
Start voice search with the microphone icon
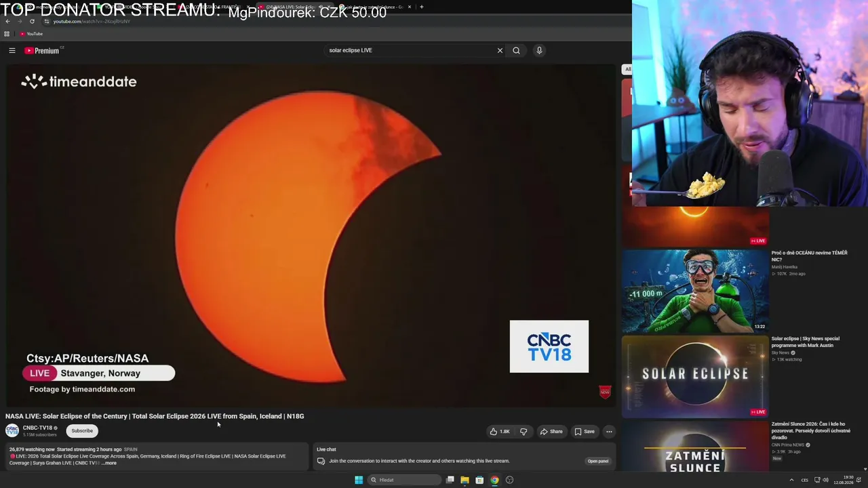[x=539, y=50]
